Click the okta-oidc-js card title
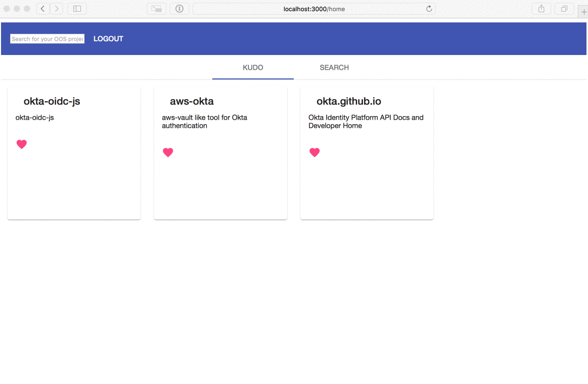 [x=52, y=101]
